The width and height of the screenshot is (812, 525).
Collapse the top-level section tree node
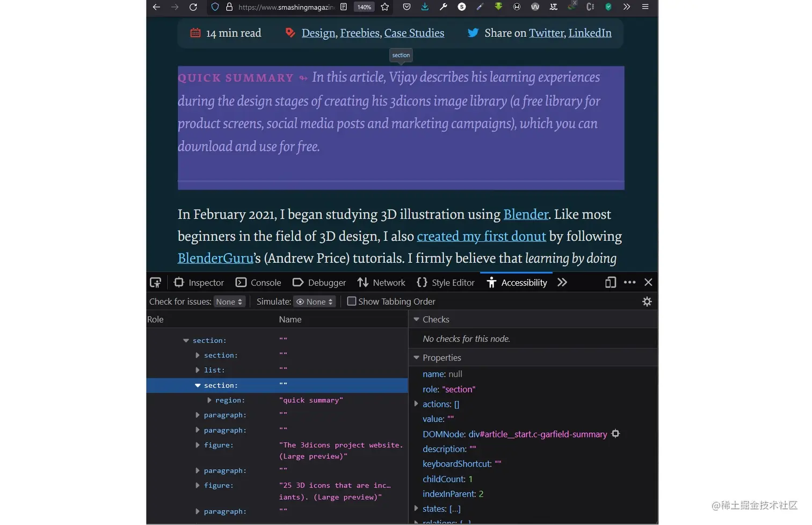(186, 341)
